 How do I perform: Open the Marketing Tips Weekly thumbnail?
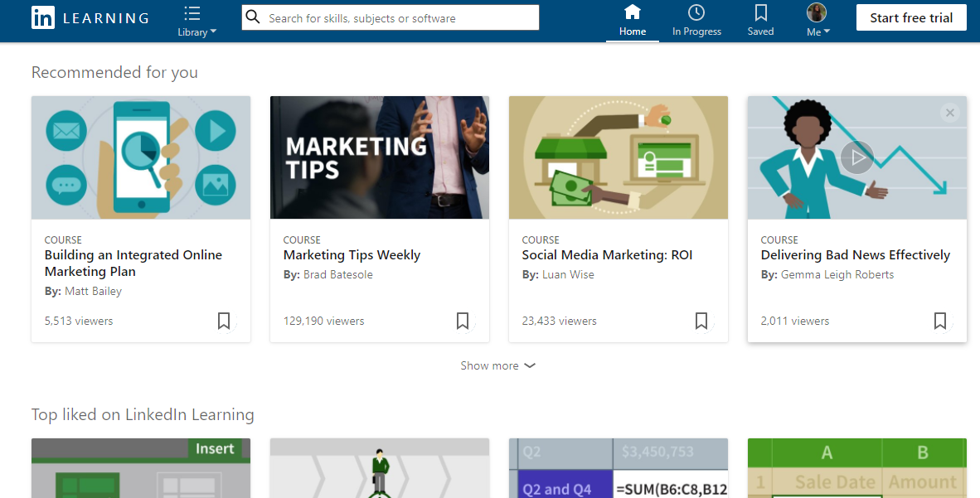380,157
